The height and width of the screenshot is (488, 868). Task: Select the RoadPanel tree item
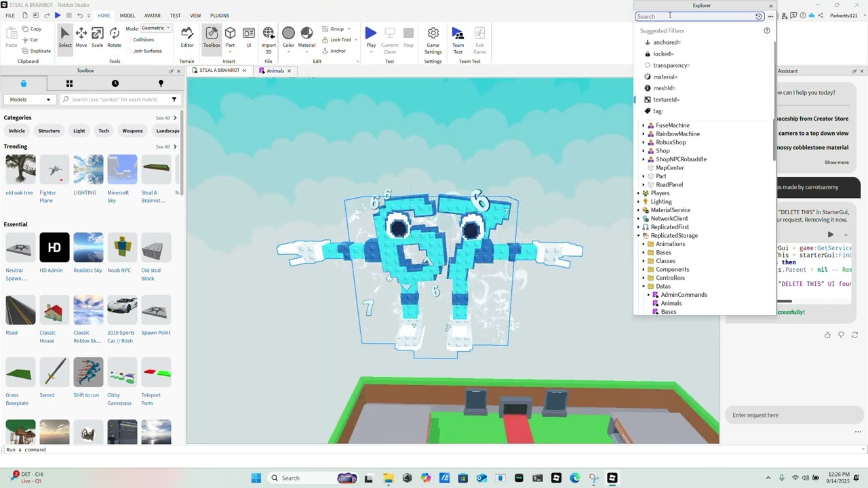pyautogui.click(x=669, y=185)
